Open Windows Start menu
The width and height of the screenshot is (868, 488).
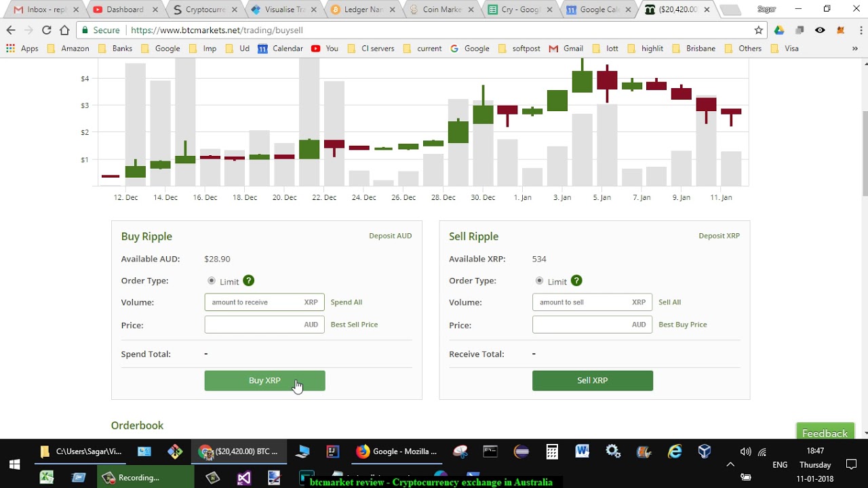pos(14,465)
